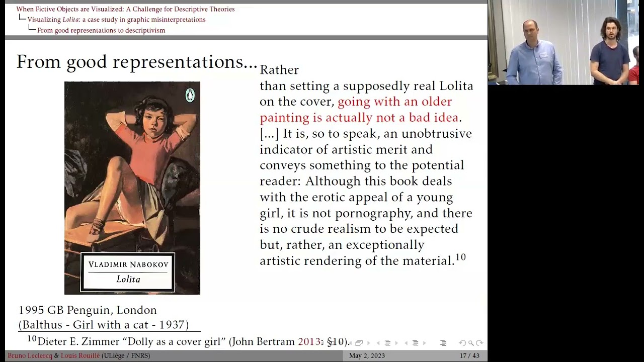Click caption '1995 GB Penguin, London'

point(88,310)
